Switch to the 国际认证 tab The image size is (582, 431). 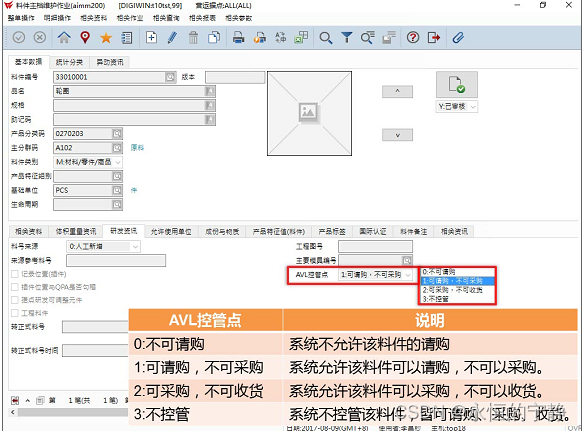coord(373,232)
